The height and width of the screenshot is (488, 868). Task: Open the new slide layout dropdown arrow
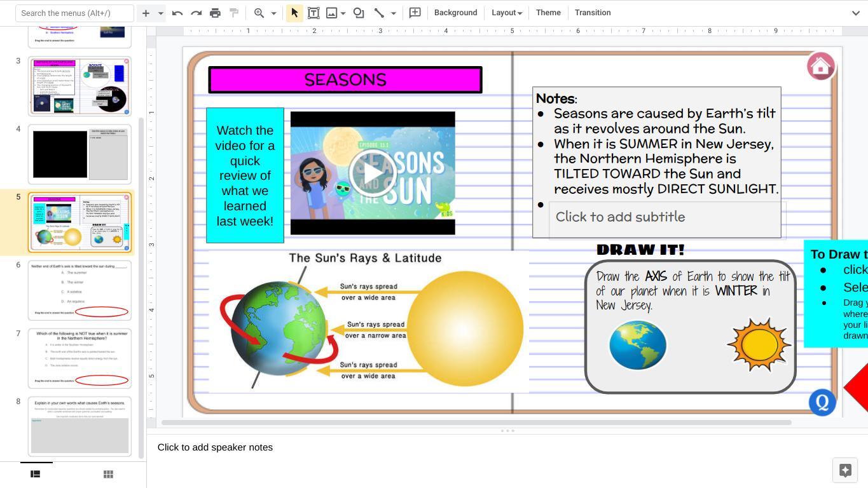coord(160,13)
